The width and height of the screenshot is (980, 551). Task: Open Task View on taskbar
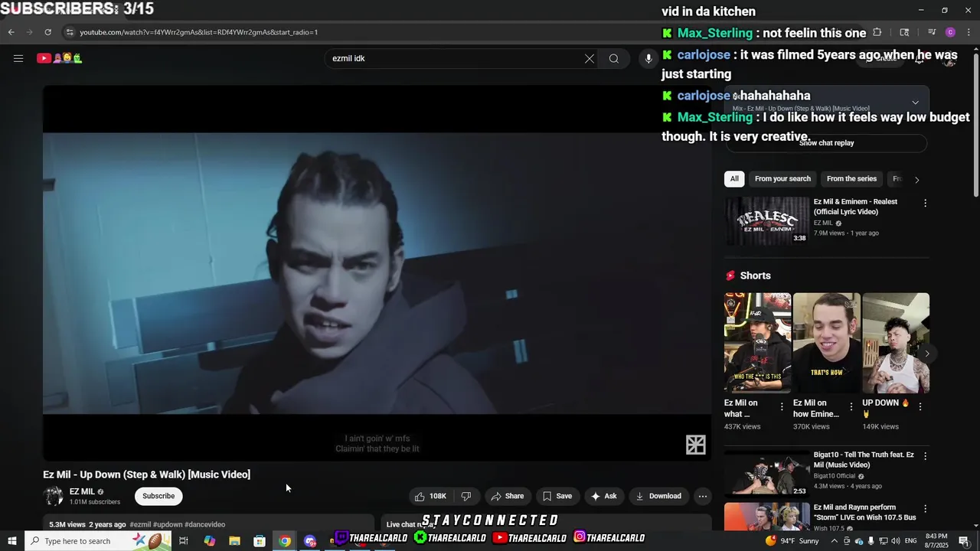tap(184, 541)
